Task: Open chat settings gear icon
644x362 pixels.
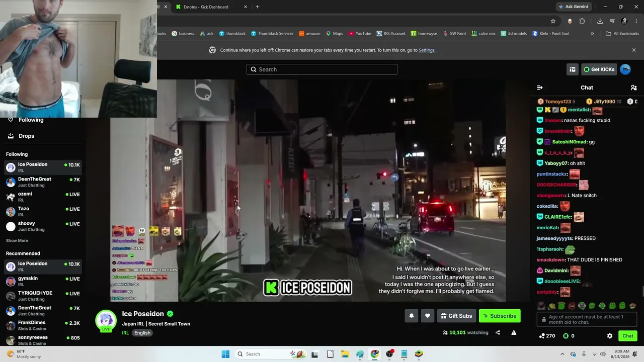Action: click(610, 336)
